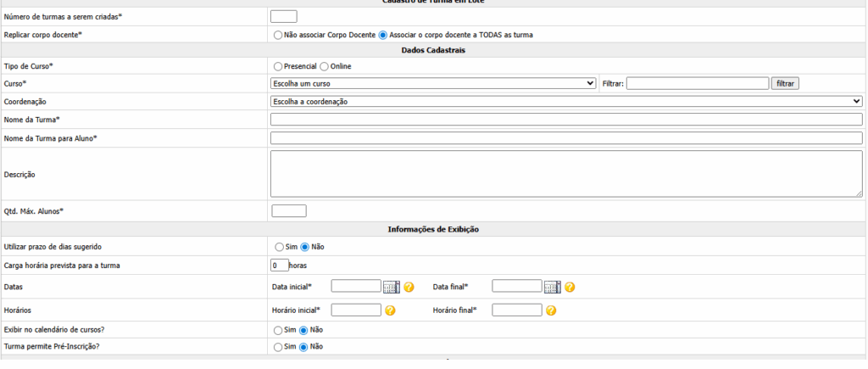Click into the Descrição text area
Screen dimensions: 868x369
565,174
